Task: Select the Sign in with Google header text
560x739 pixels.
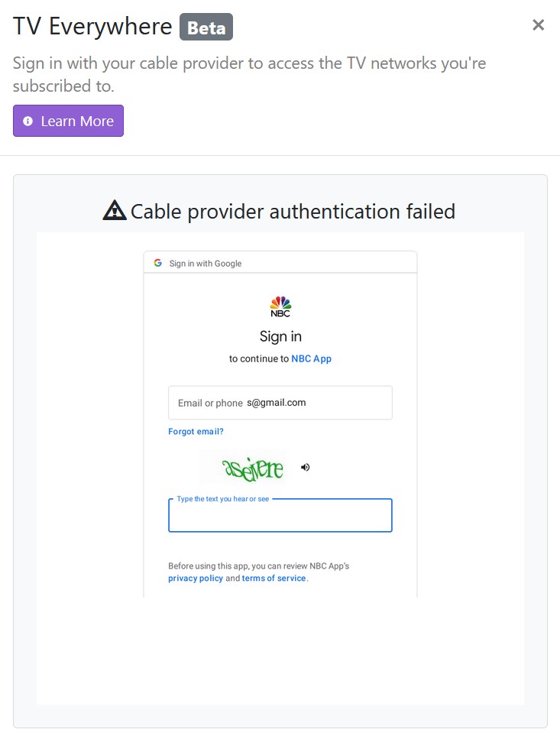Action: 205,264
